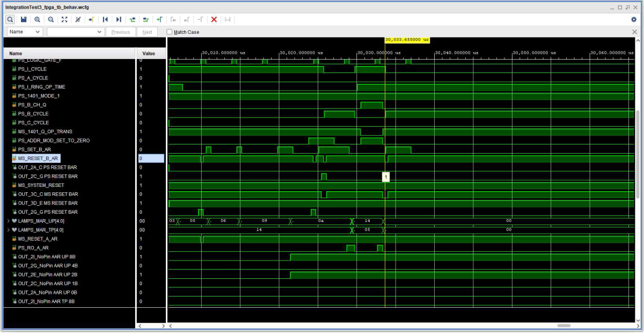The width and height of the screenshot is (644, 333).
Task: Open waveform settings with the gear icon
Action: pos(633,19)
